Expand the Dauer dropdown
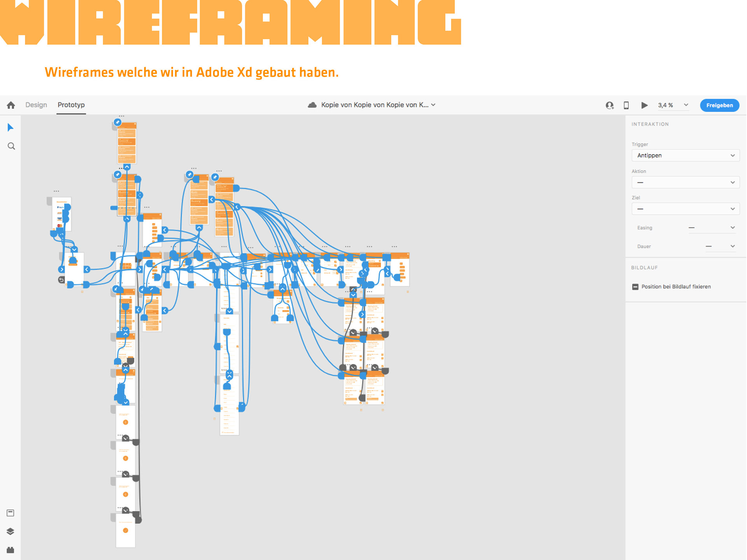Screen dimensions: 747x560 (x=720, y=246)
